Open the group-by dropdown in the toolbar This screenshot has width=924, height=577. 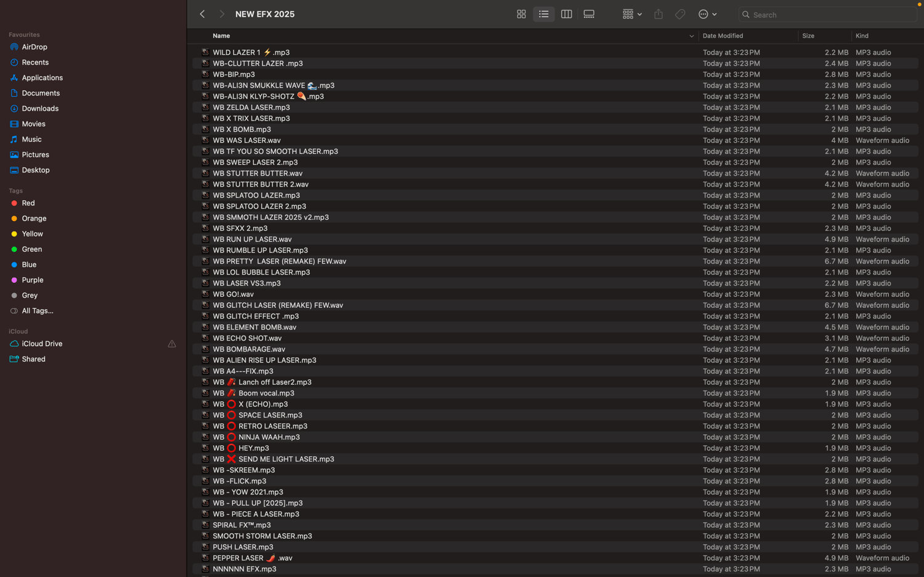click(632, 14)
